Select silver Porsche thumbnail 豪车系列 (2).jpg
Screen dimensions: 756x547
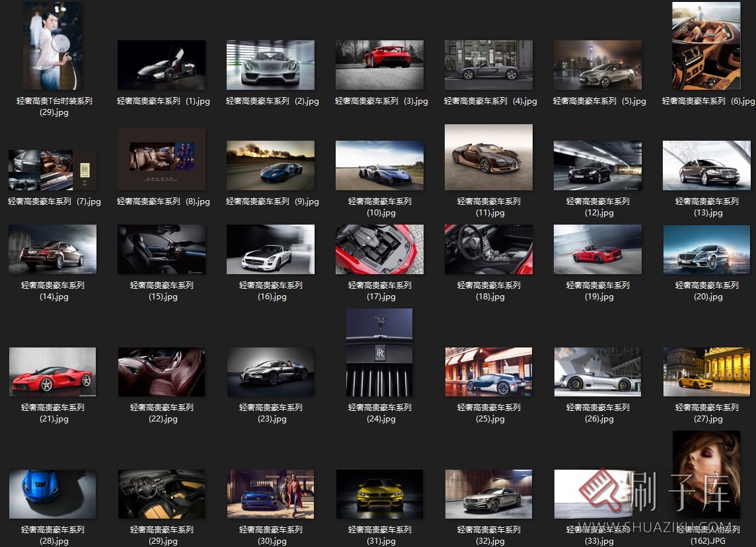270,65
